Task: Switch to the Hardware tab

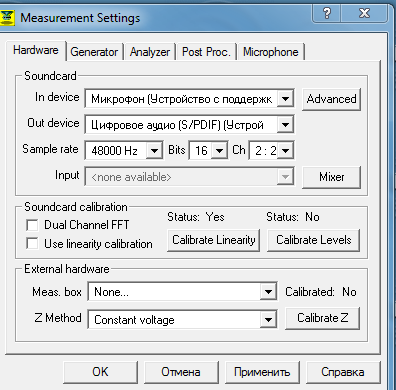Action: click(36, 50)
